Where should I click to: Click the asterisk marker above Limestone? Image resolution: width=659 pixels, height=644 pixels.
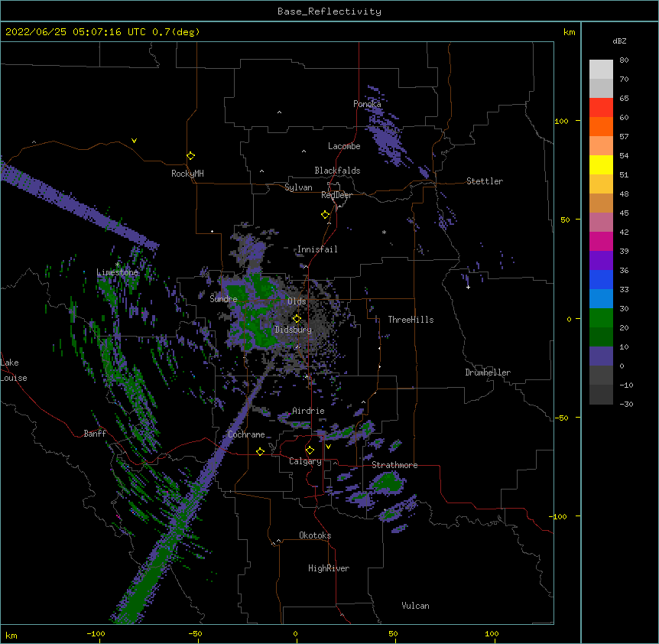tap(117, 265)
